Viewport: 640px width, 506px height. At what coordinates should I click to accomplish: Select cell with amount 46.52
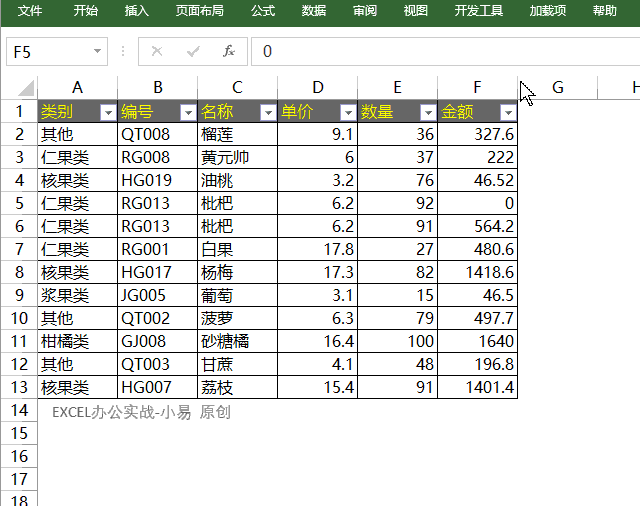pyautogui.click(x=478, y=180)
